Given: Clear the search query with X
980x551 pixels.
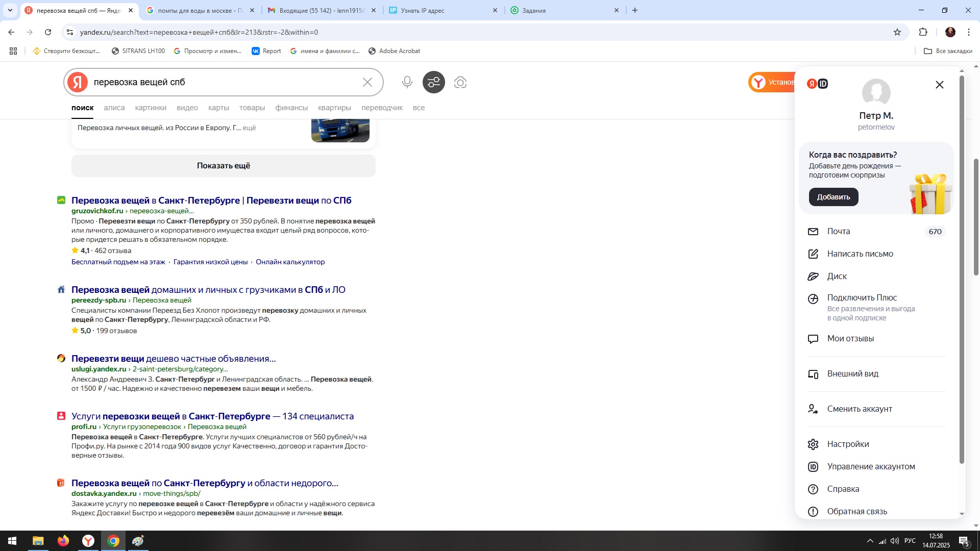Looking at the screenshot, I should (x=367, y=82).
